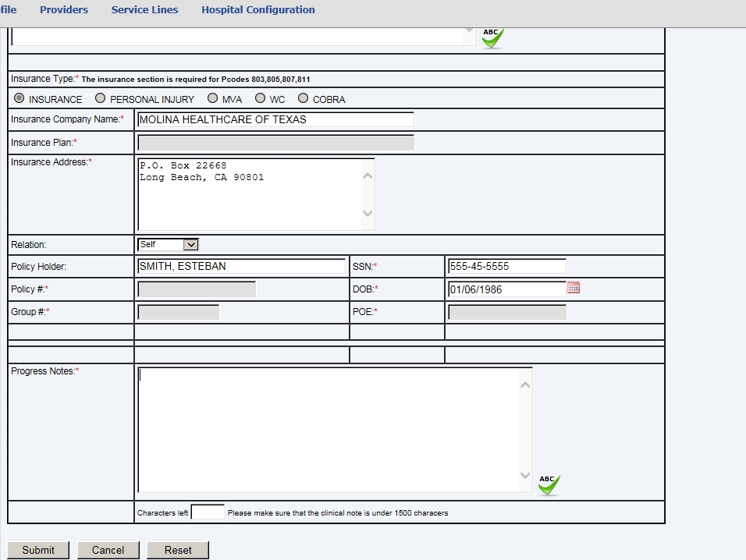Open the Providers menu
Image resolution: width=746 pixels, height=560 pixels.
[64, 10]
